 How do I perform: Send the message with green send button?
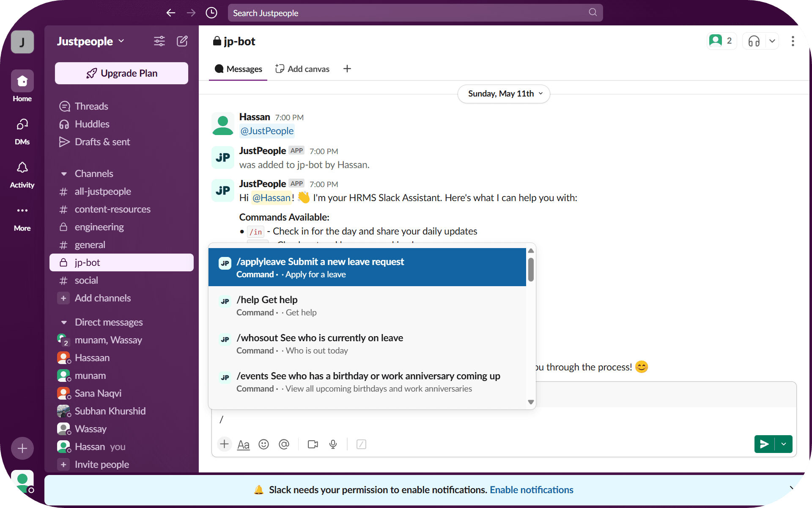pos(764,444)
